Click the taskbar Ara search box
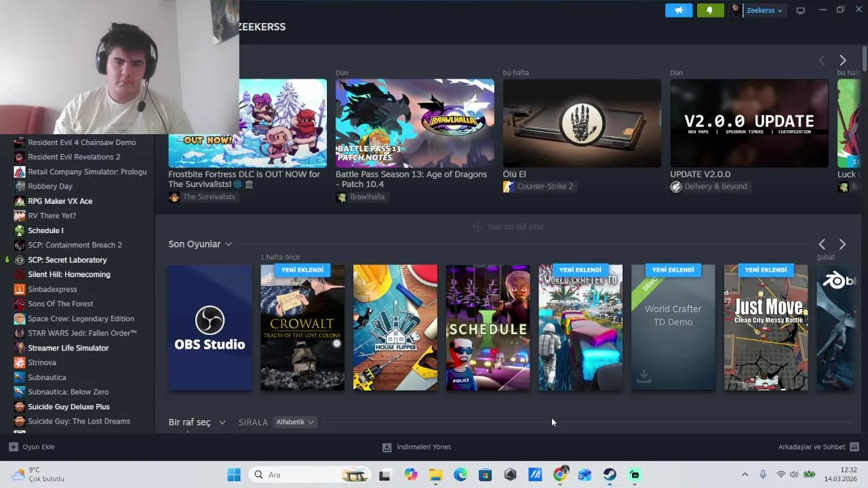868x488 pixels. (310, 474)
